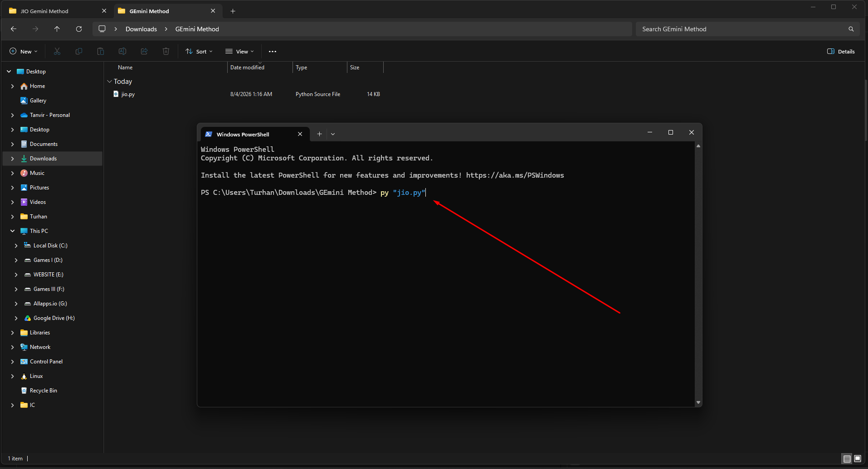
Task: Expand the Network tree node
Action: pyautogui.click(x=12, y=347)
